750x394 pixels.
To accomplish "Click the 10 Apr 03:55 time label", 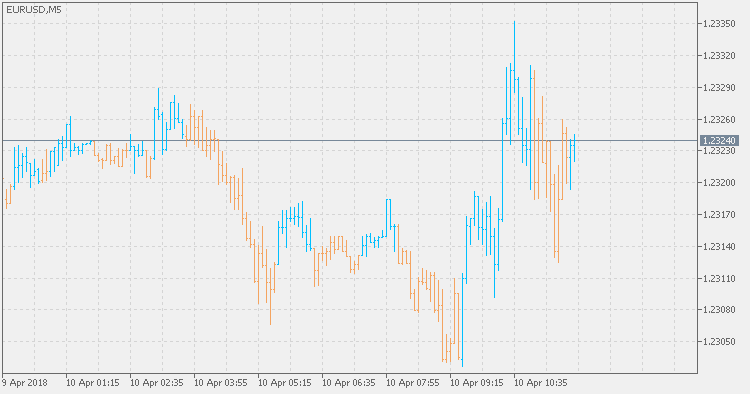I will [221, 383].
